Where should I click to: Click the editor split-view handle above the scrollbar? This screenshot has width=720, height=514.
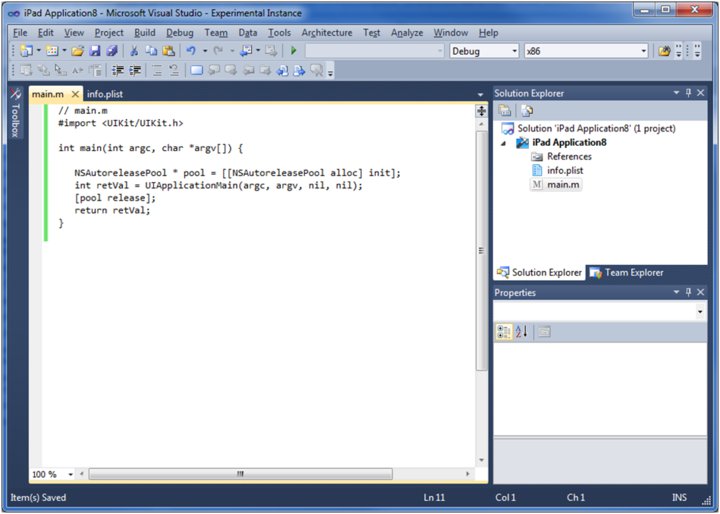click(481, 111)
